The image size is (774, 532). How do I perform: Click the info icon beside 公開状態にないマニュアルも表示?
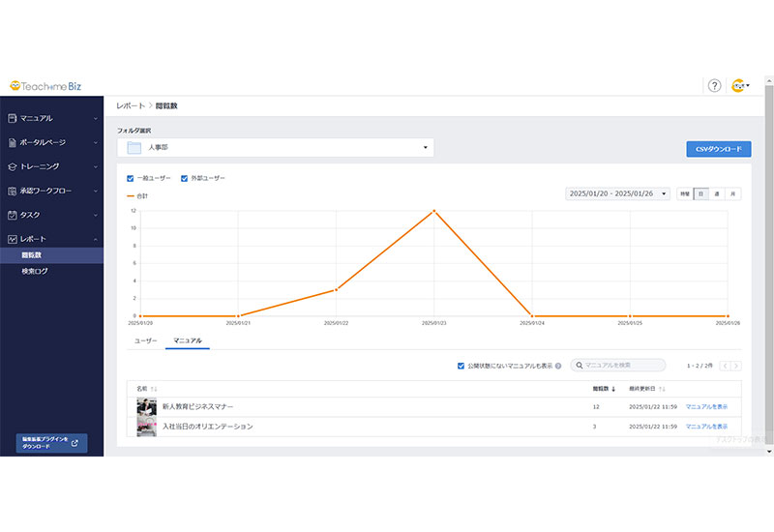[x=558, y=366]
